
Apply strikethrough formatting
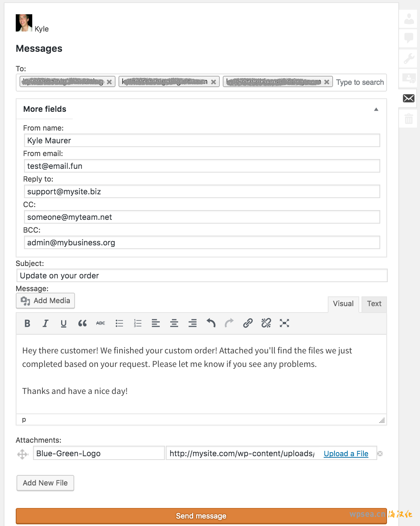[x=100, y=323]
